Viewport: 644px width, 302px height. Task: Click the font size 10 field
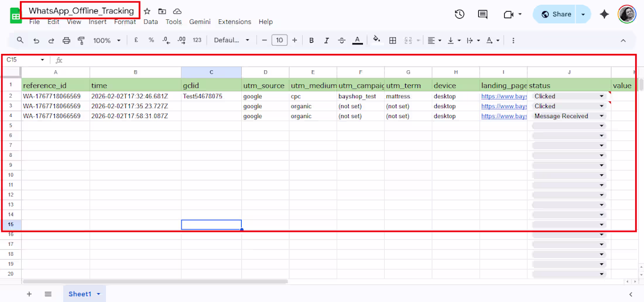(x=279, y=40)
